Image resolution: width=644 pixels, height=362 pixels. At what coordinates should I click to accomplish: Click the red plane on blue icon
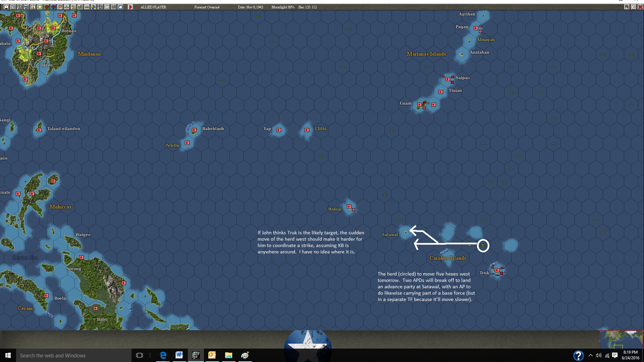coord(53,7)
